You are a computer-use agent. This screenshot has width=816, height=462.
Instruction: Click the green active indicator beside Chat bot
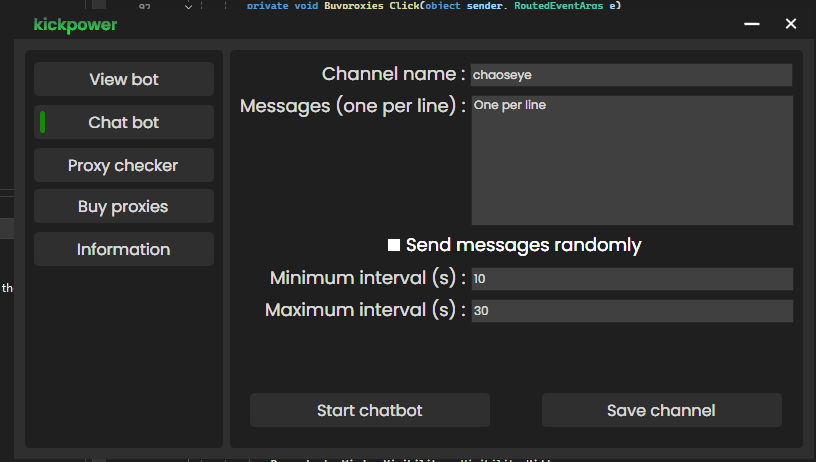[x=42, y=122]
